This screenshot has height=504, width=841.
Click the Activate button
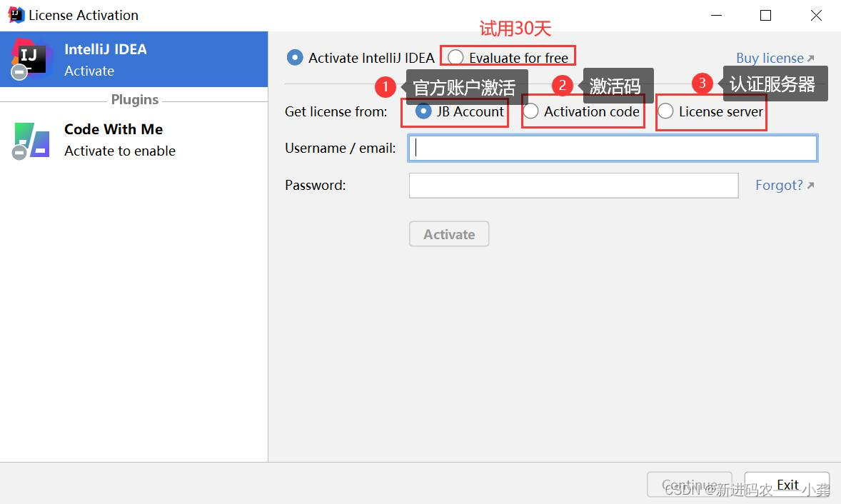tap(449, 234)
